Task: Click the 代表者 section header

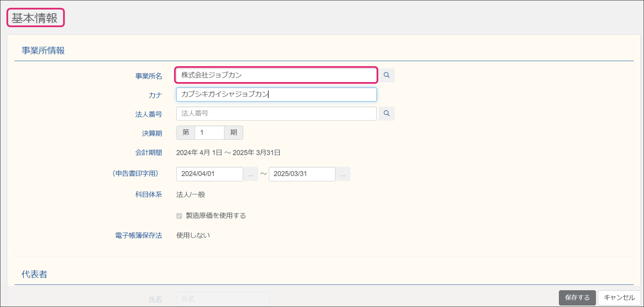Action: [x=34, y=274]
